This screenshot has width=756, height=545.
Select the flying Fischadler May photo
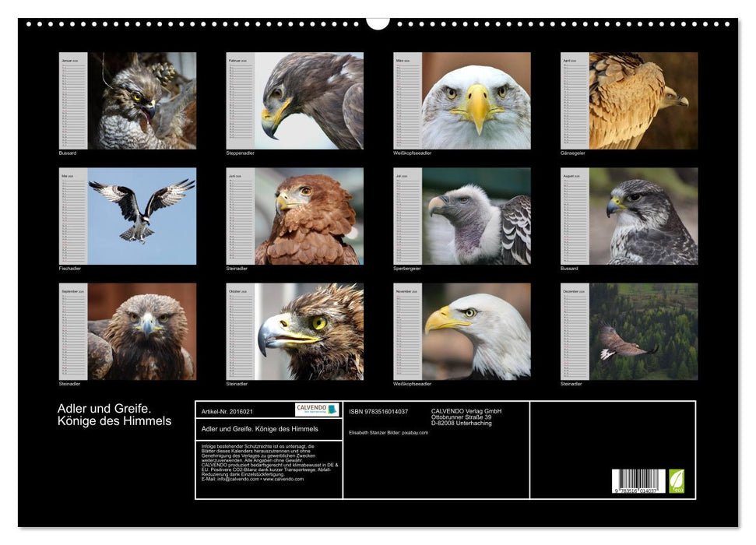point(141,215)
